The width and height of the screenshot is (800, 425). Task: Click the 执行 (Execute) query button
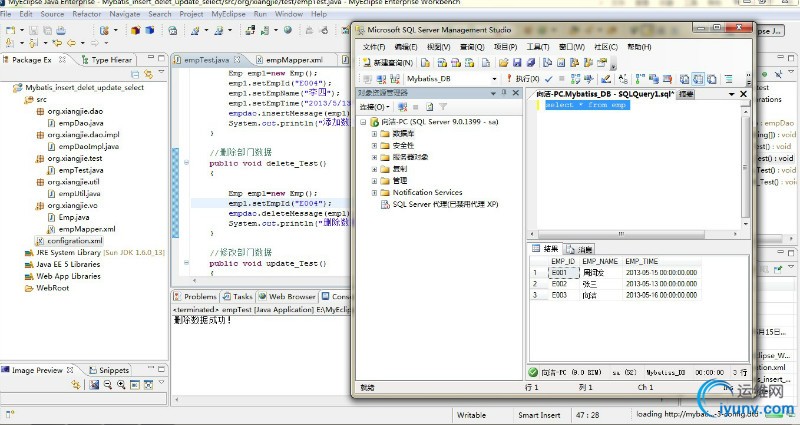coord(524,79)
